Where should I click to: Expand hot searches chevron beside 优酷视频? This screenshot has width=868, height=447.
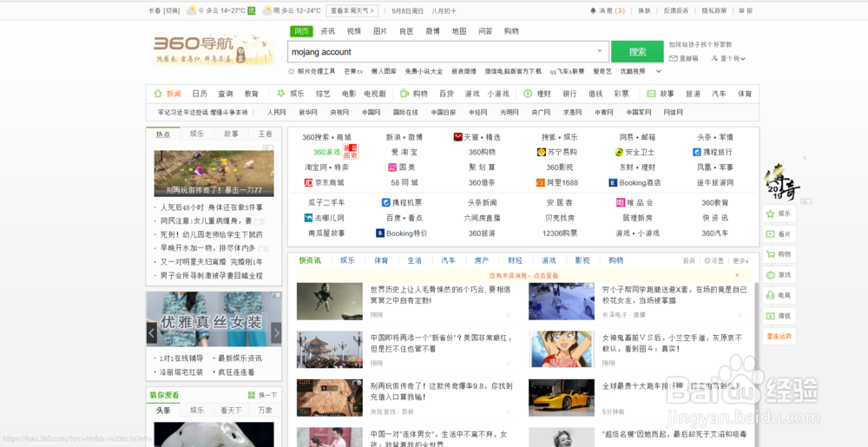[659, 71]
